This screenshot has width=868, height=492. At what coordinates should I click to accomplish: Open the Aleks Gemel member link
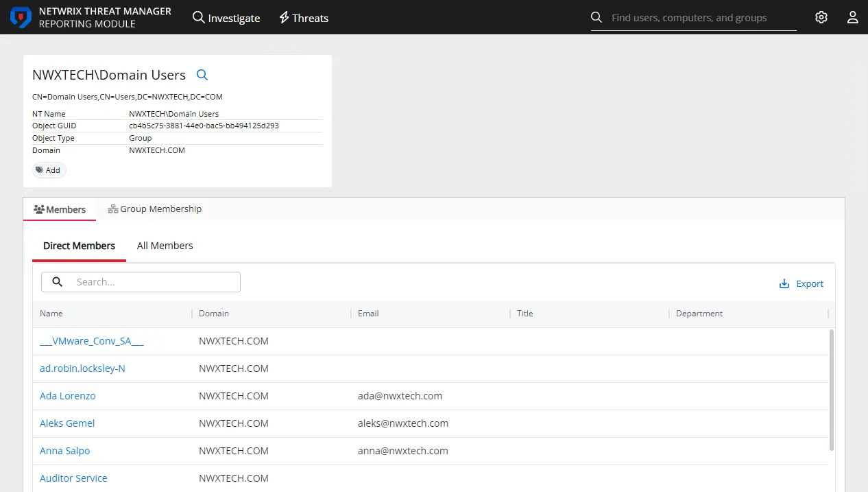coord(67,423)
